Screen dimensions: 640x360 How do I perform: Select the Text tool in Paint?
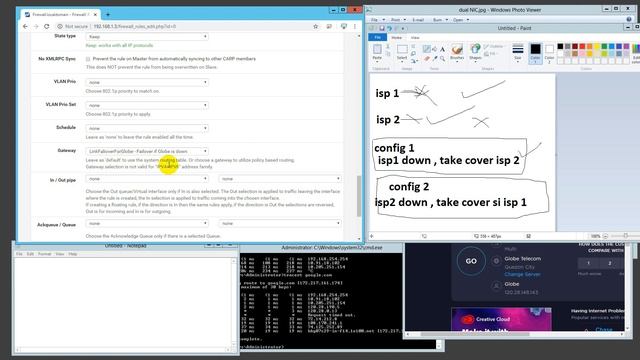click(442, 49)
